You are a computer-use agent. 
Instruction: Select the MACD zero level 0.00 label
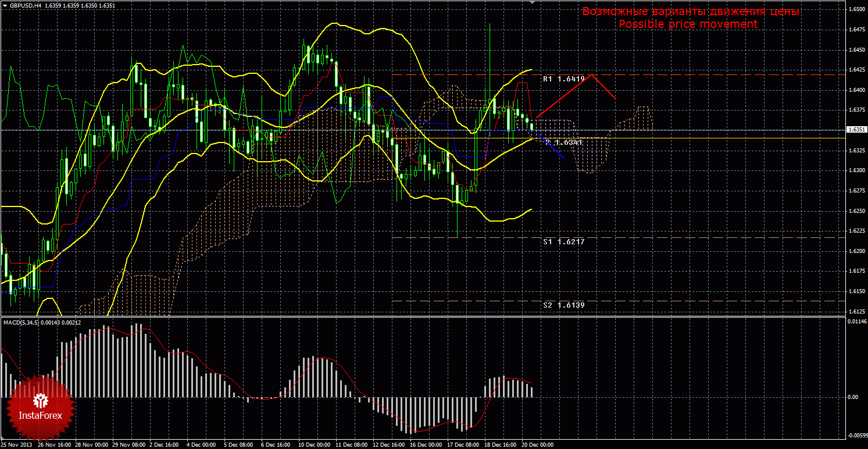coord(853,397)
